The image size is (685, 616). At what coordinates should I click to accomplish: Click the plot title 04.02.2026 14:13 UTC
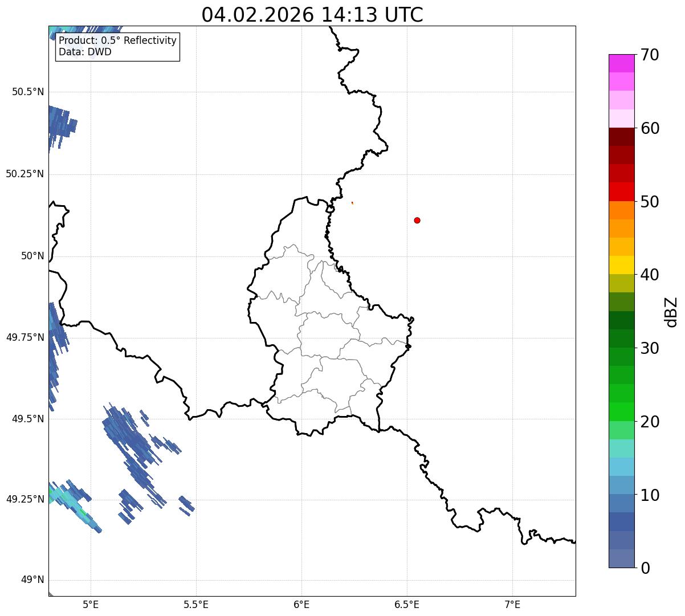[x=312, y=15]
